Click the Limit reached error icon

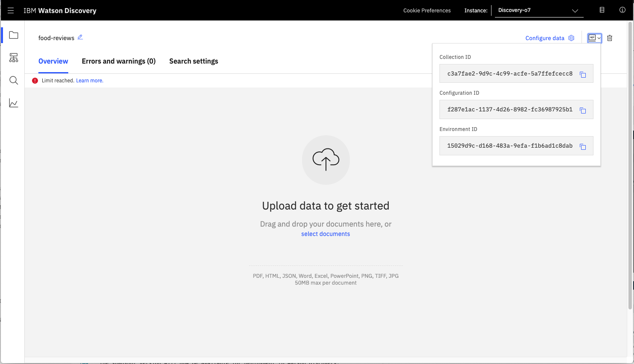coord(35,81)
